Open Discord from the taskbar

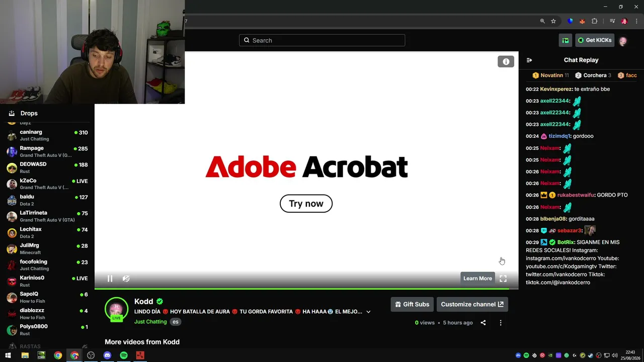point(107,355)
